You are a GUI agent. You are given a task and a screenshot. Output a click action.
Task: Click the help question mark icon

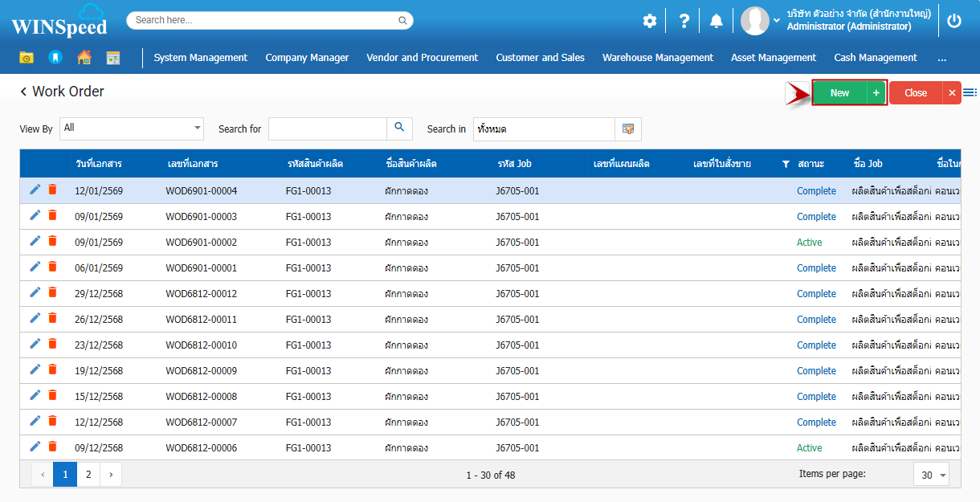(x=684, y=21)
